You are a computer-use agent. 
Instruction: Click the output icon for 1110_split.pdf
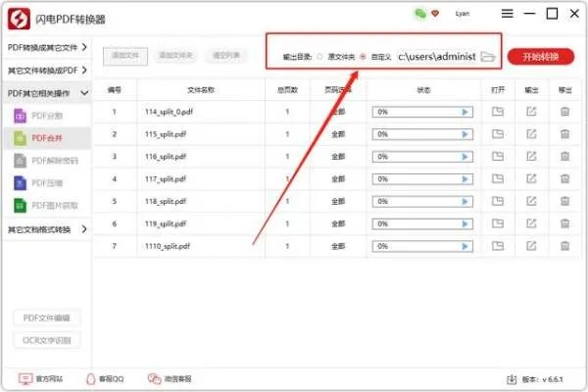(x=531, y=246)
